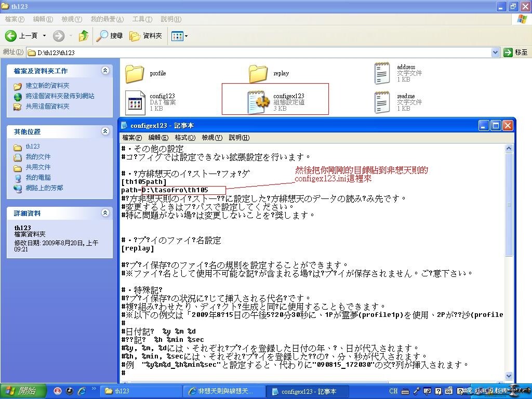532x399 pixels.
Task: Select the readme text file icon
Action: [382, 102]
